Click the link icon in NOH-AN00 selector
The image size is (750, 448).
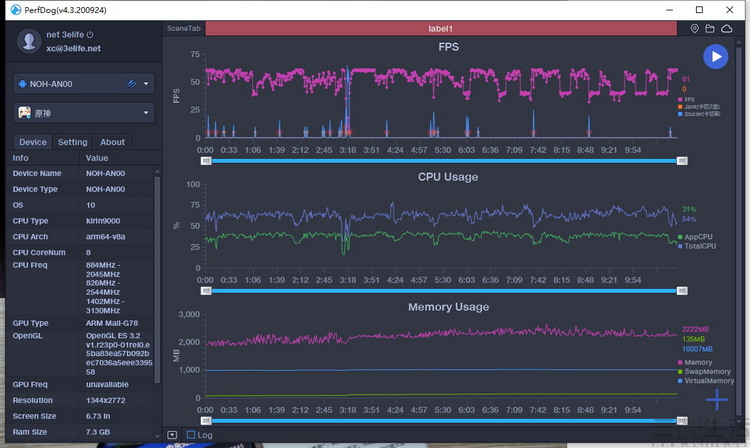(131, 84)
